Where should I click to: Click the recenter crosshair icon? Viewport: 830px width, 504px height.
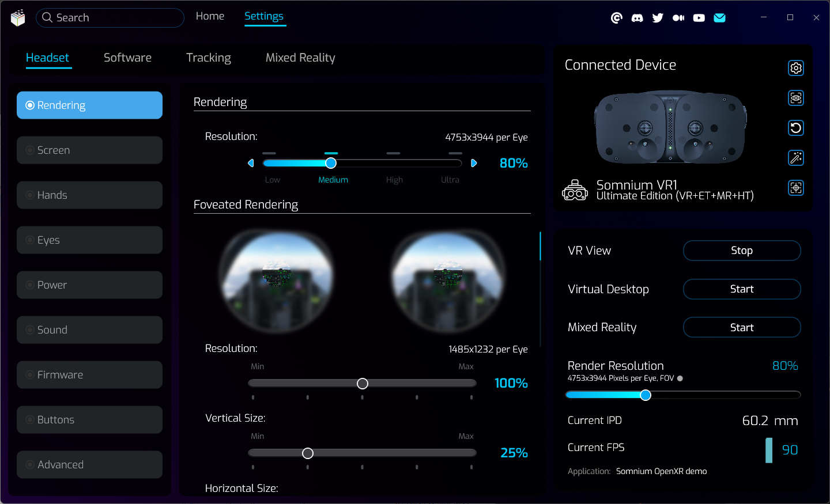[x=796, y=188]
